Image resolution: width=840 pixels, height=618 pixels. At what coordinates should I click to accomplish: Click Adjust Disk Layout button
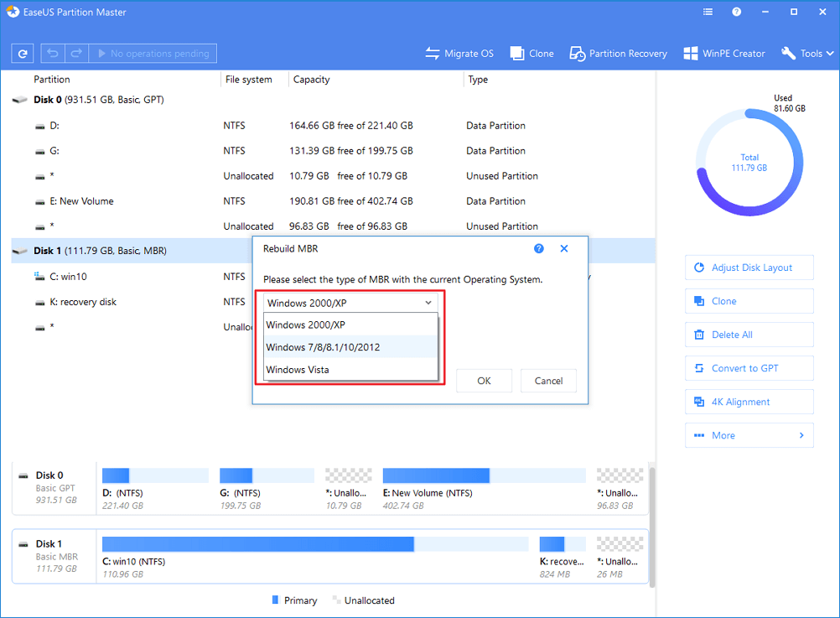[749, 267]
